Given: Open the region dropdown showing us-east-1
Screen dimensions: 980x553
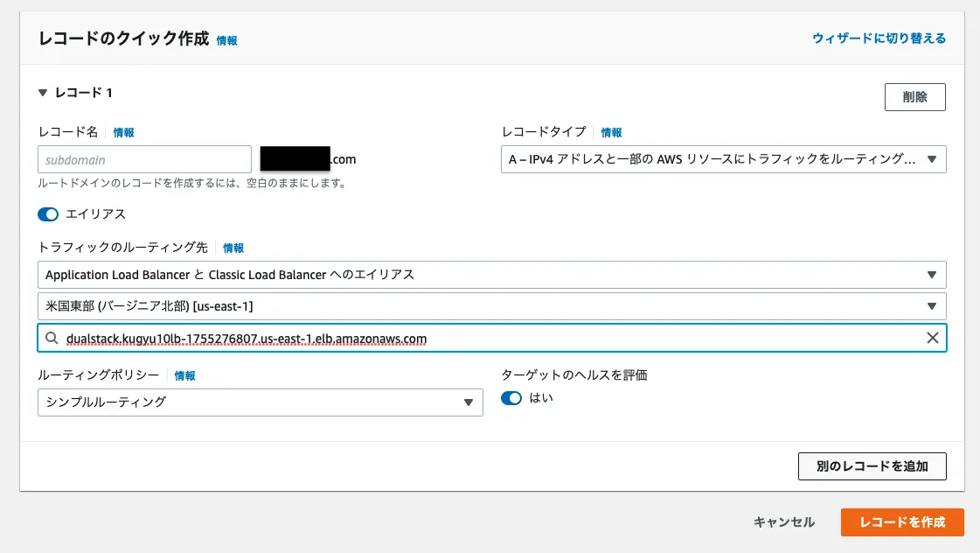Looking at the screenshot, I should pos(492,306).
